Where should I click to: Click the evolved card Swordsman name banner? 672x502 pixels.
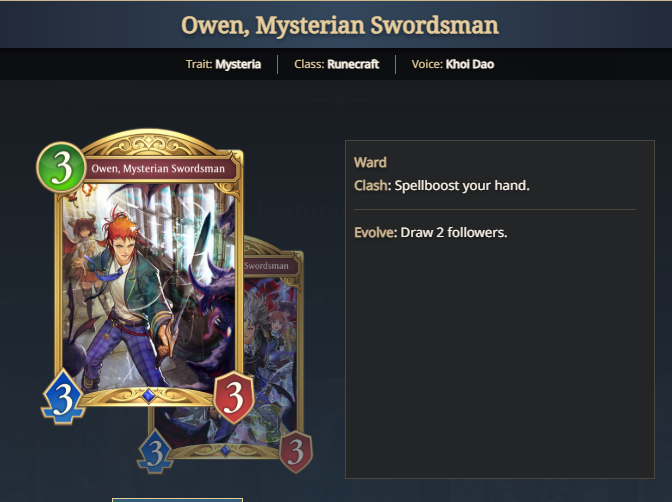coord(270,266)
